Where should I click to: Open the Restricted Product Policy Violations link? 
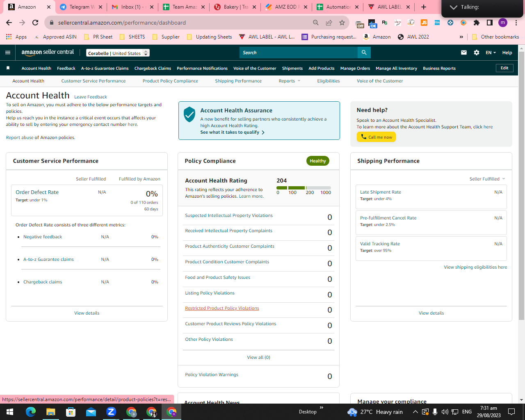(x=222, y=308)
